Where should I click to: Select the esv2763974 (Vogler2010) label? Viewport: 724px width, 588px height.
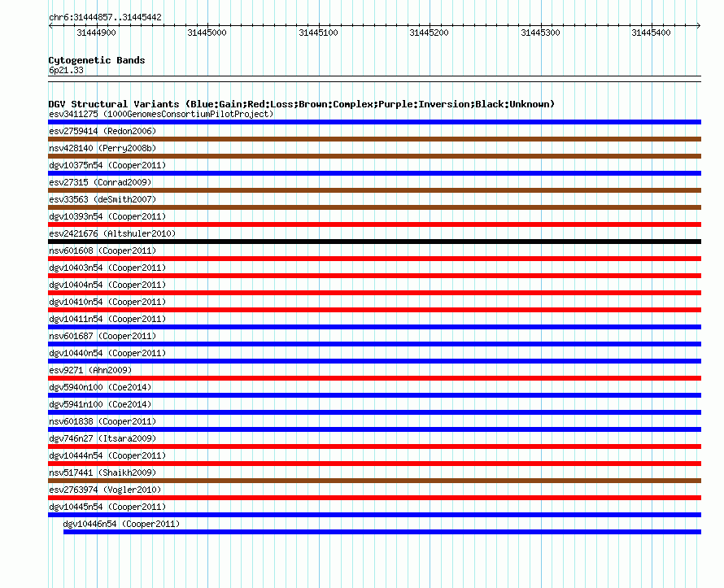tap(105, 490)
